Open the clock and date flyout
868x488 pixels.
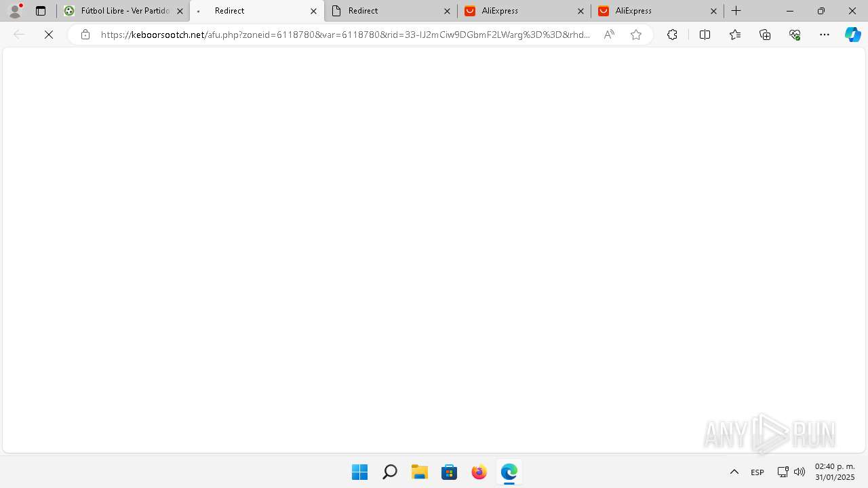pos(835,472)
